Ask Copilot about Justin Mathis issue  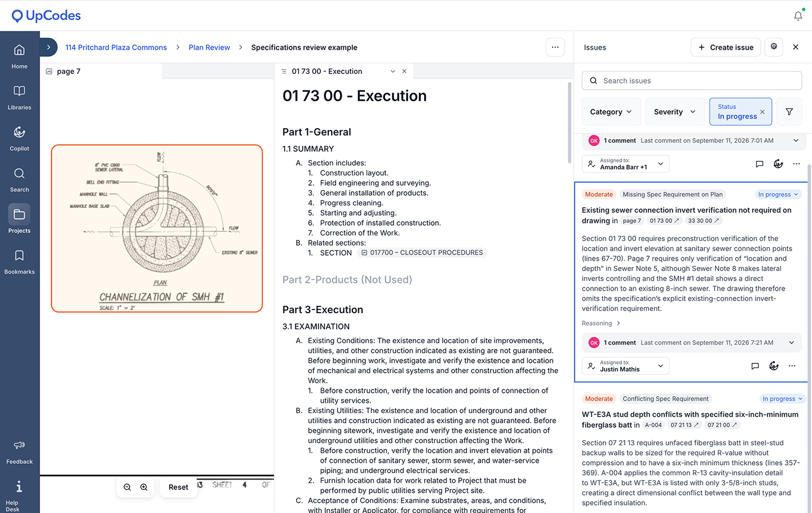[774, 366]
